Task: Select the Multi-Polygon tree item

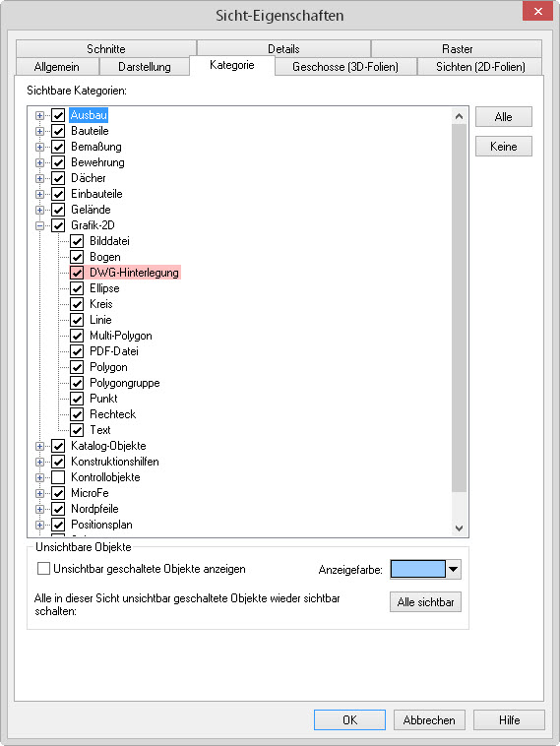Action: (x=121, y=336)
